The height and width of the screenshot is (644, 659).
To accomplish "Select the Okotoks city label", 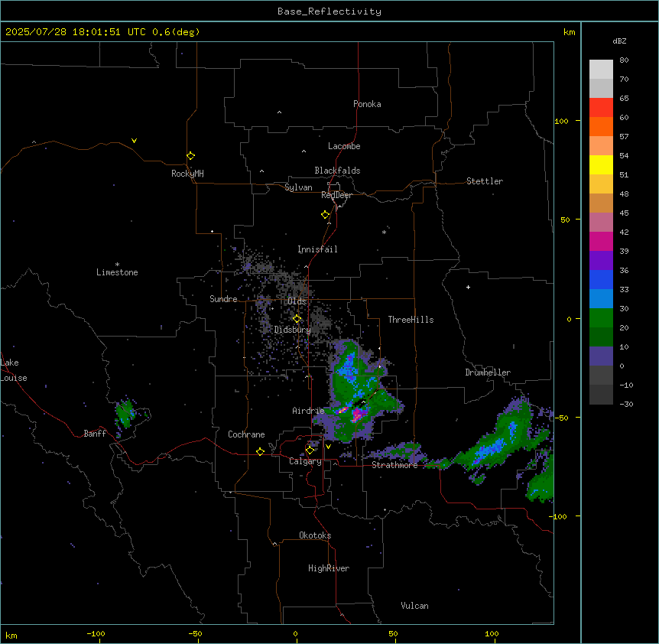I will pyautogui.click(x=315, y=535).
